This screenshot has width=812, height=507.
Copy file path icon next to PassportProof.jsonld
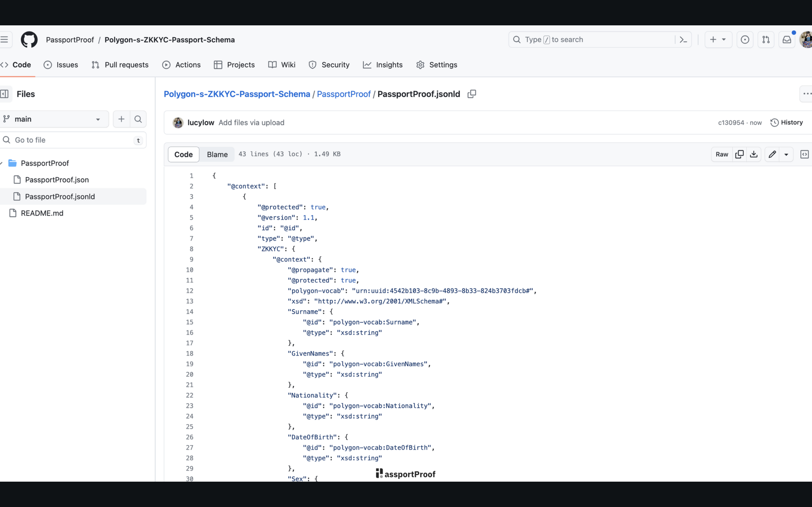click(471, 94)
